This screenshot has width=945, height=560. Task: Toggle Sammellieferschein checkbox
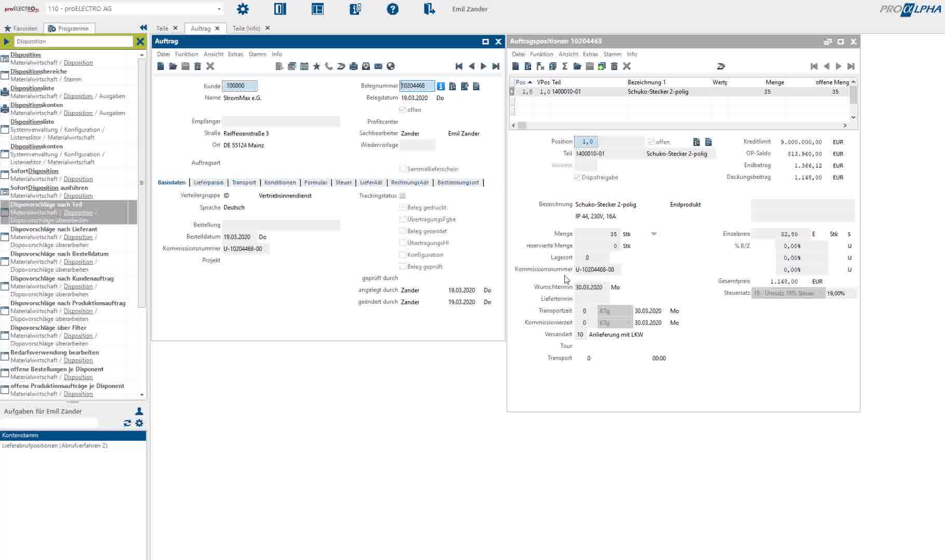[402, 169]
